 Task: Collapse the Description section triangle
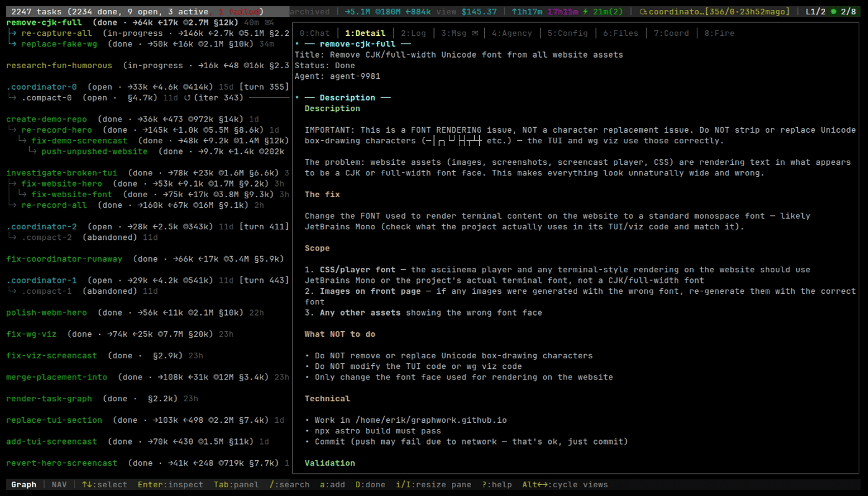click(298, 98)
